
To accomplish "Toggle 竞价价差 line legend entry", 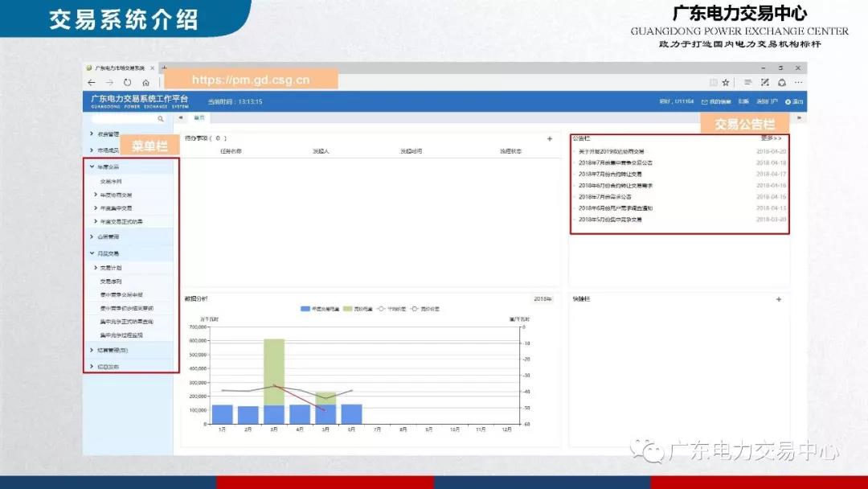I will [x=425, y=309].
